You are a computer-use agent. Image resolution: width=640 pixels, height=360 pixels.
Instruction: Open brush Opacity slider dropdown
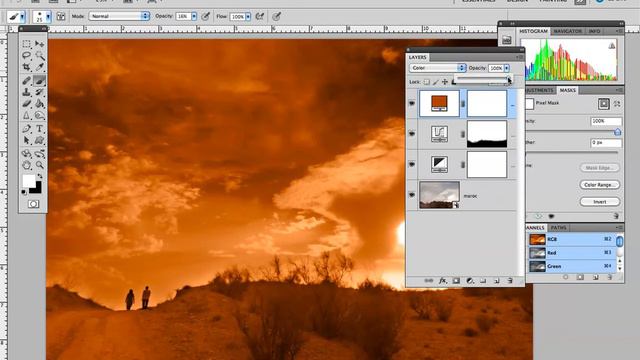194,16
